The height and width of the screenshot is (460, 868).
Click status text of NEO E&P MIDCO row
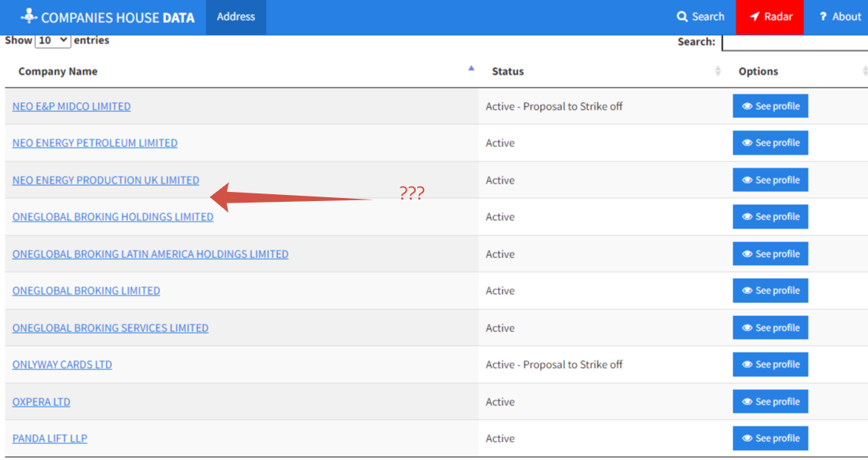(x=554, y=107)
